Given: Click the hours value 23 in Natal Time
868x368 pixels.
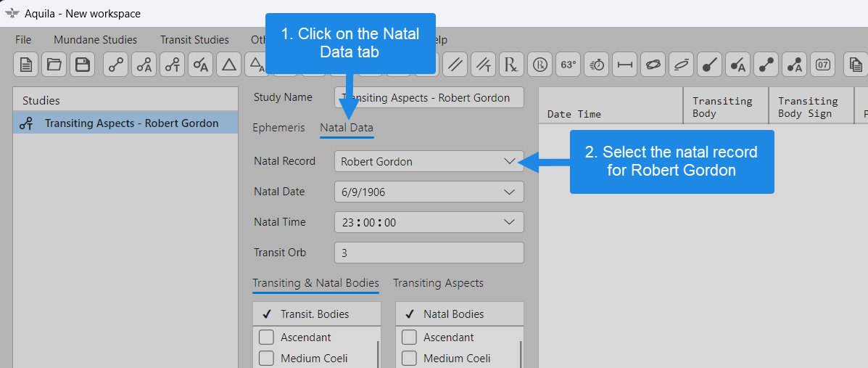Looking at the screenshot, I should [x=347, y=223].
